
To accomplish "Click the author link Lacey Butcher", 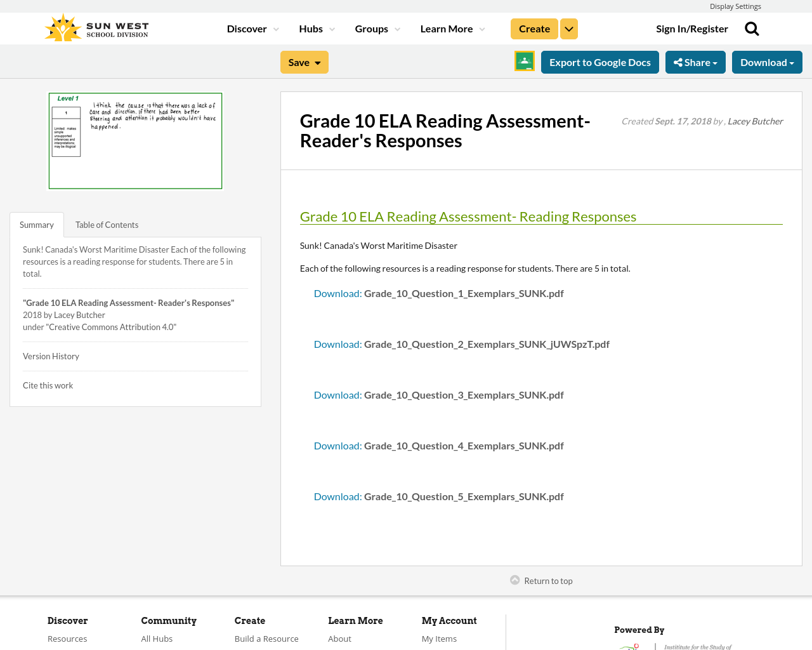I will click(755, 120).
